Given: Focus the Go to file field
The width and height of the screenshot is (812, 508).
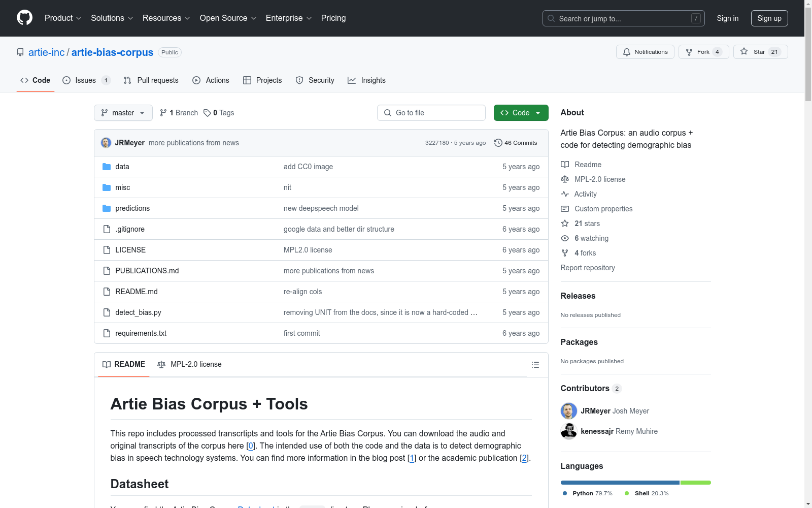Looking at the screenshot, I should [431, 113].
